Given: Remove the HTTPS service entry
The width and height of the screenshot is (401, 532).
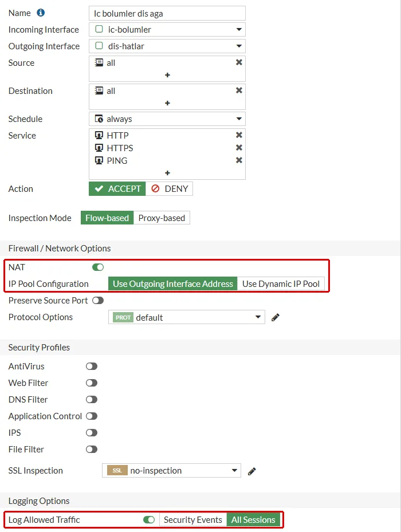Looking at the screenshot, I should (239, 148).
